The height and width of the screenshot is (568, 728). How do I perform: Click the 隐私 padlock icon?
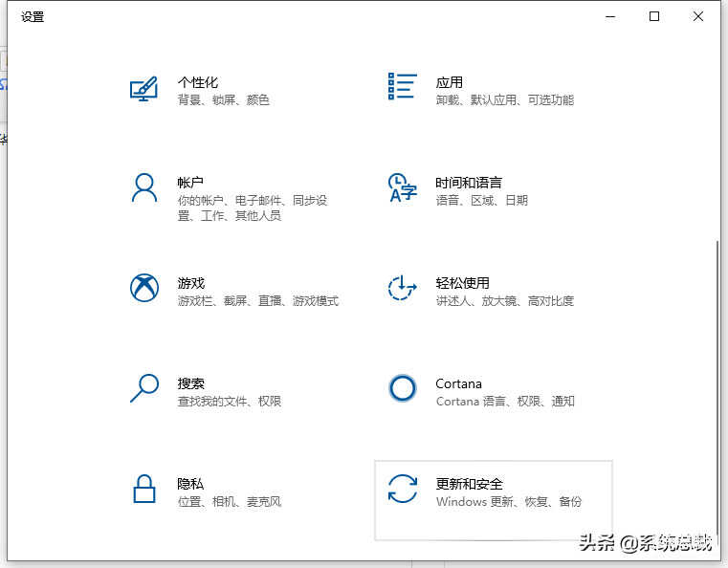[144, 489]
